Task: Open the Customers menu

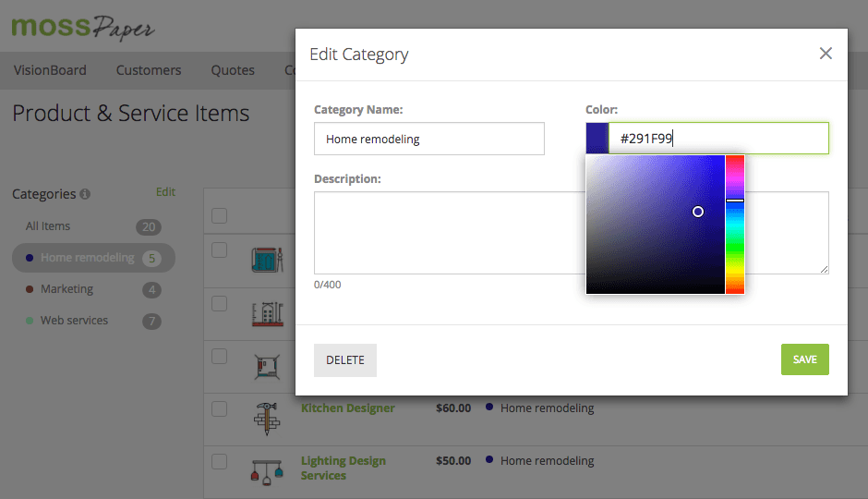Action: pyautogui.click(x=149, y=70)
